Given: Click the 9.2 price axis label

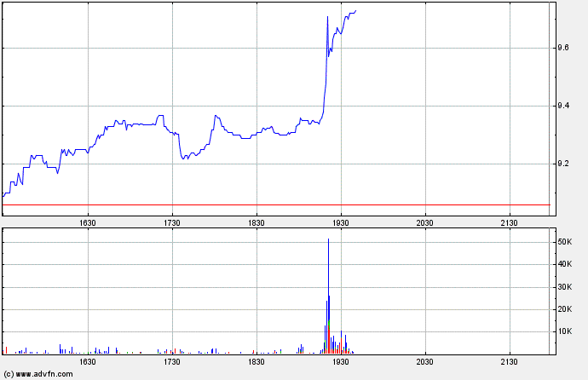Looking at the screenshot, I should (563, 164).
